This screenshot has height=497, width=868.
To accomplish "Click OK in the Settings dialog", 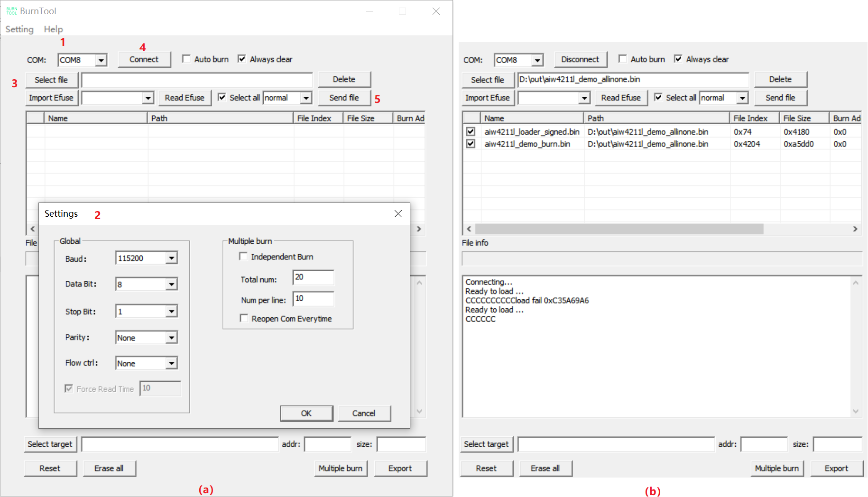I will pyautogui.click(x=306, y=413).
